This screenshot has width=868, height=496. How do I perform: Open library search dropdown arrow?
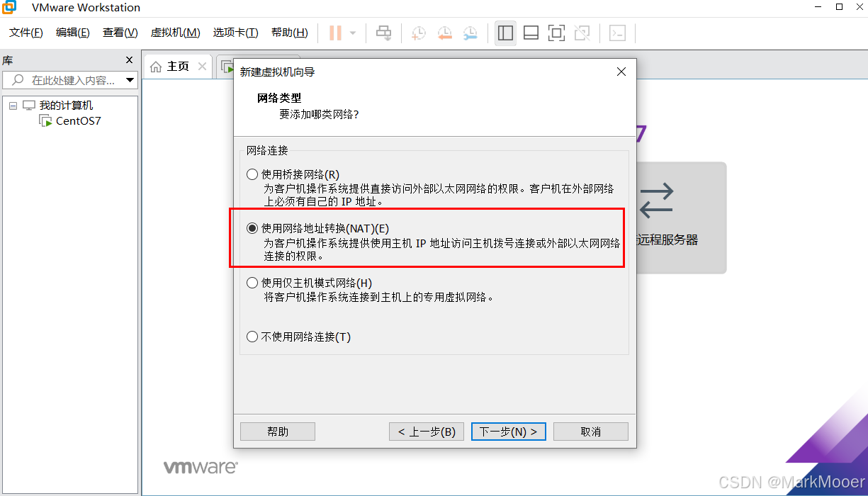(130, 80)
